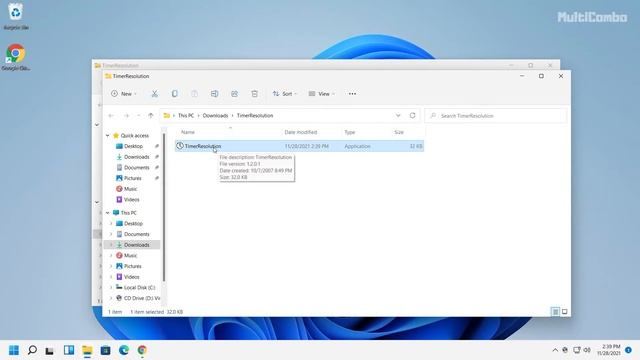Open Downloads under Quick access
Screen dimensions: 640x360
pos(137,157)
